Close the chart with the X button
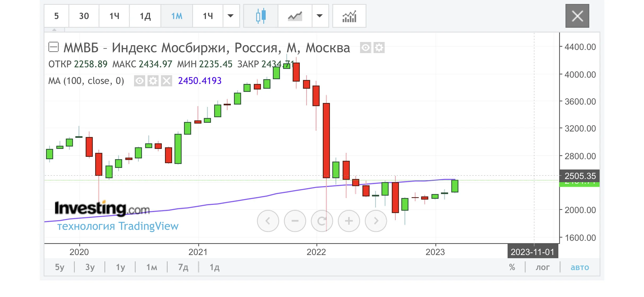The height and width of the screenshot is (297, 644). 577,16
